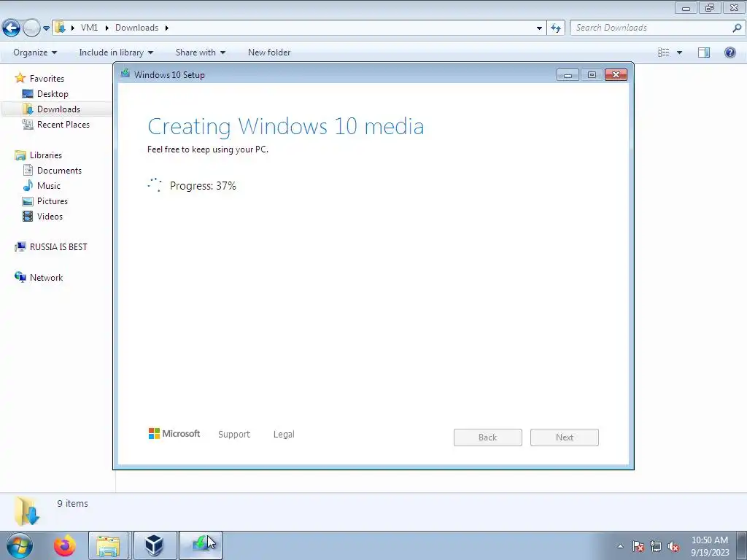Click the Explorer back navigation arrow

point(11,28)
